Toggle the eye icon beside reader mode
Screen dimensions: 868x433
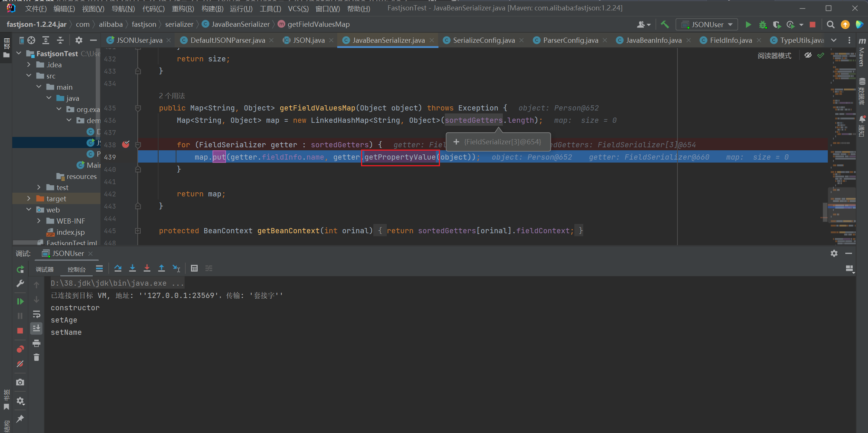click(x=808, y=55)
